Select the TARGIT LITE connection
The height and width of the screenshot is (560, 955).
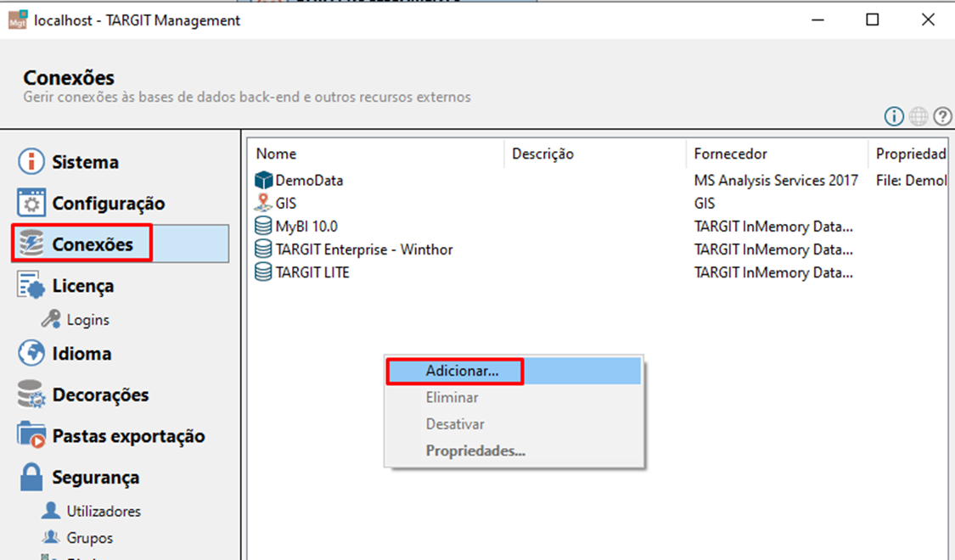tap(312, 272)
